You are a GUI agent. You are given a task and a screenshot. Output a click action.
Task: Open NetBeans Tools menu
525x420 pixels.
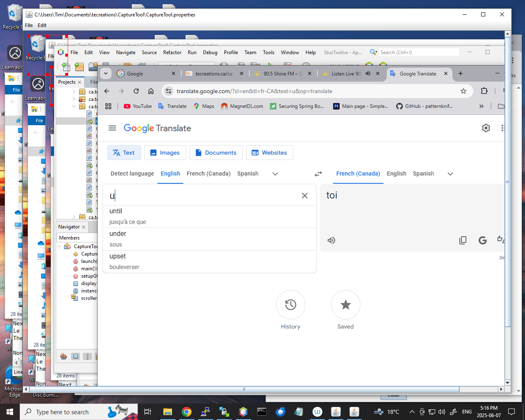tap(269, 52)
